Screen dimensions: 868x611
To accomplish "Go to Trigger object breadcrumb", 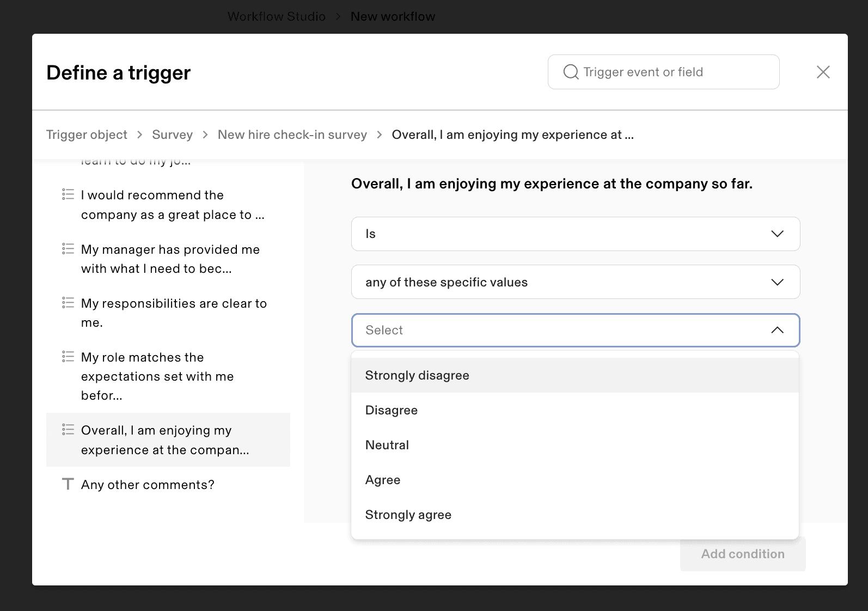I will tap(87, 135).
